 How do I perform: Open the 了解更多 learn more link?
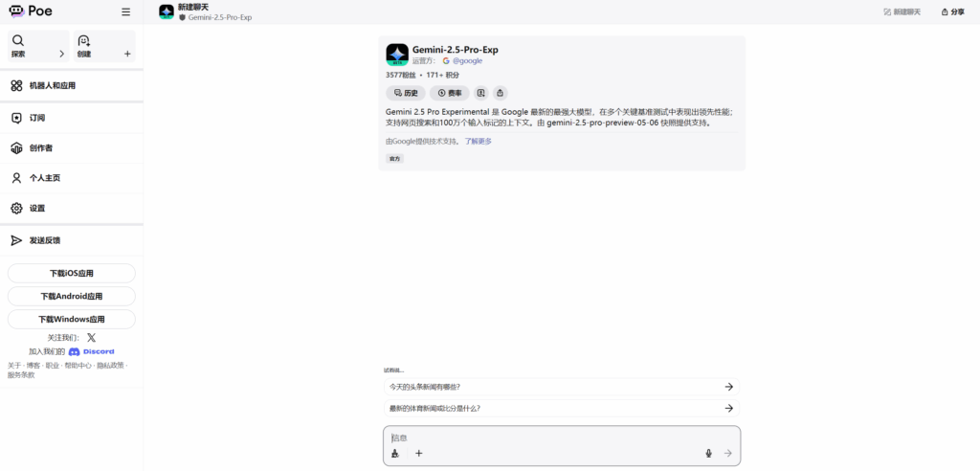coord(479,142)
